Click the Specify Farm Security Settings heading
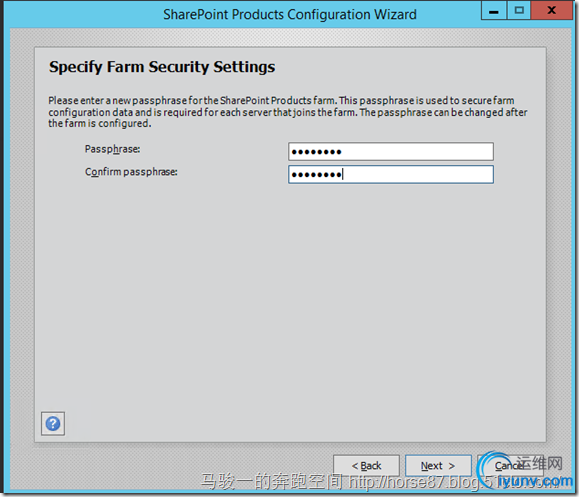 pos(162,67)
